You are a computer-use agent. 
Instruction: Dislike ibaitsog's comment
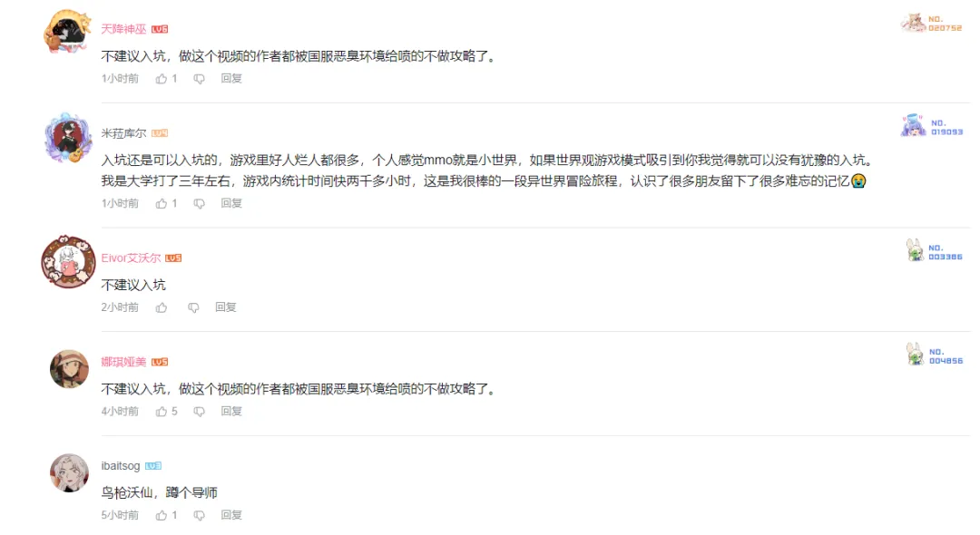point(199,515)
